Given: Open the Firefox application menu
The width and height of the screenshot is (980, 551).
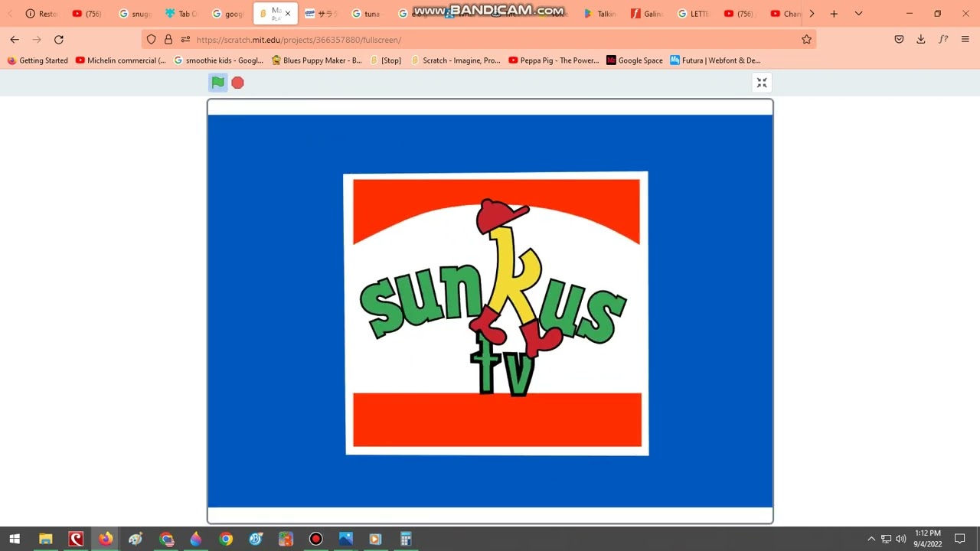Looking at the screenshot, I should (x=965, y=40).
